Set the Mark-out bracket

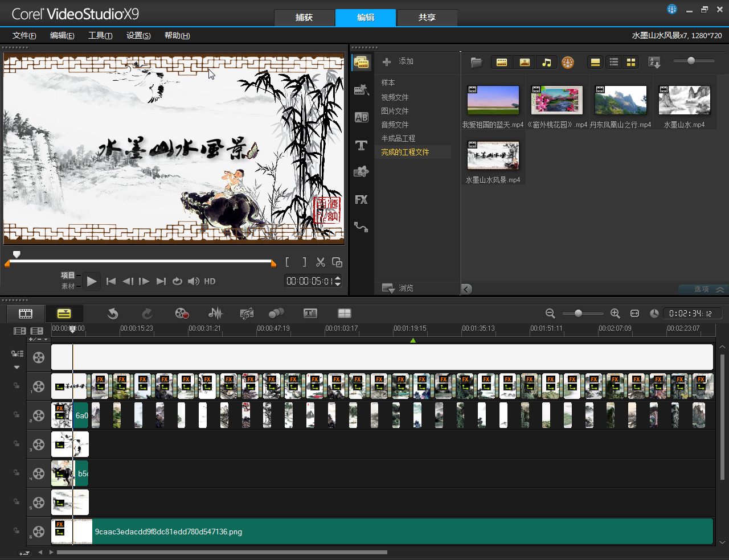(x=304, y=262)
